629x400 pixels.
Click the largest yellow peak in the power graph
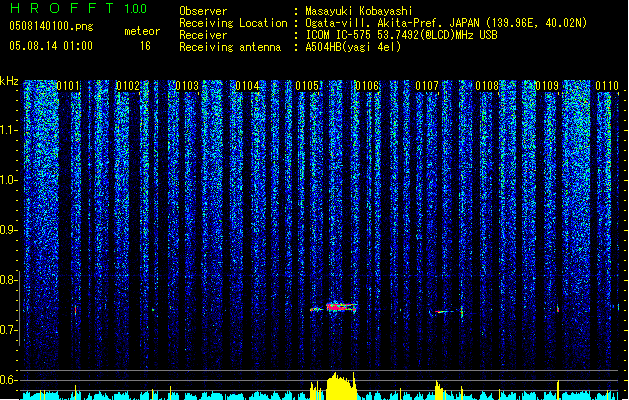click(341, 386)
